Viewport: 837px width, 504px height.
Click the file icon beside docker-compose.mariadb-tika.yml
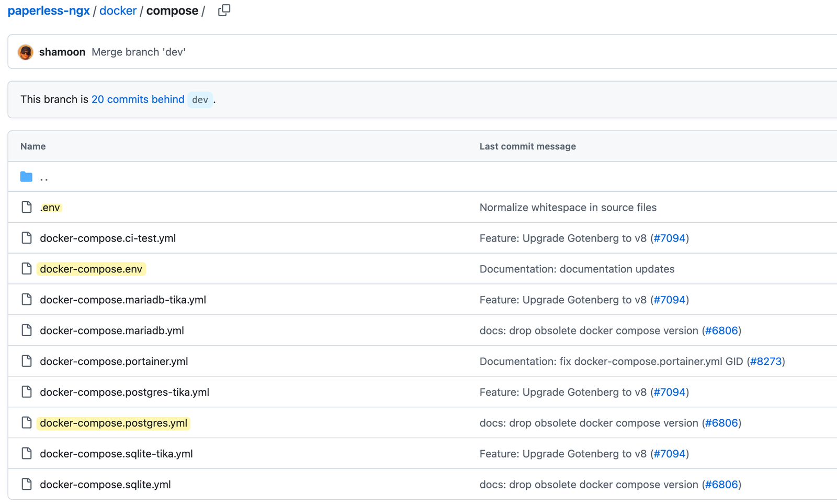coord(27,300)
